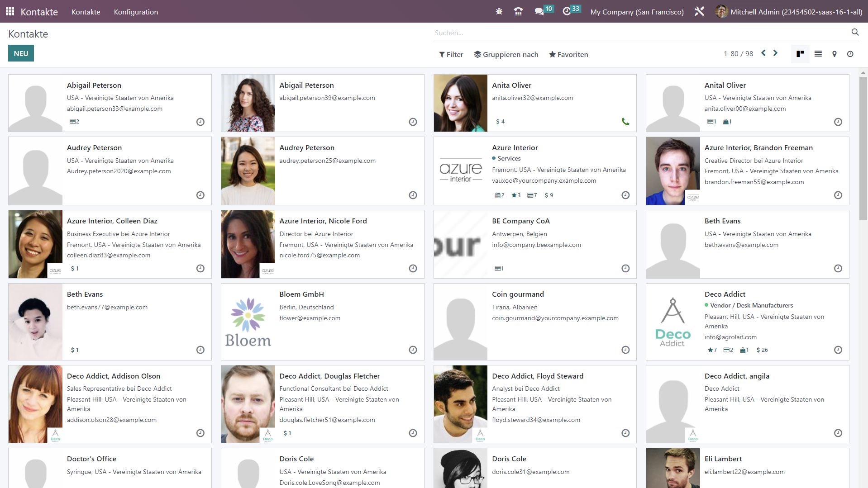Image resolution: width=868 pixels, height=488 pixels.
Task: Open the wrench tools icon in navbar
Action: tap(699, 12)
